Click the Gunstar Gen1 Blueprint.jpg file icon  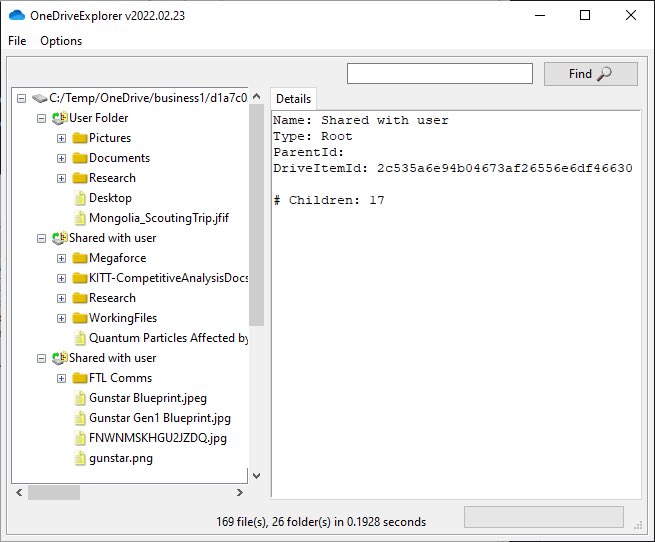[x=80, y=418]
